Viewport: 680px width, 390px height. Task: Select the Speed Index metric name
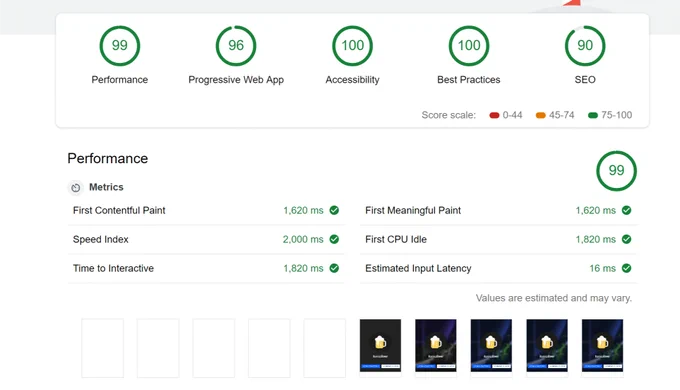(101, 239)
